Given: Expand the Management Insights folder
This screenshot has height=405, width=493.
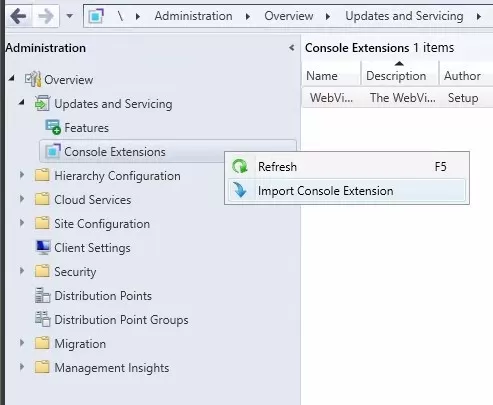Looking at the screenshot, I should [x=22, y=367].
